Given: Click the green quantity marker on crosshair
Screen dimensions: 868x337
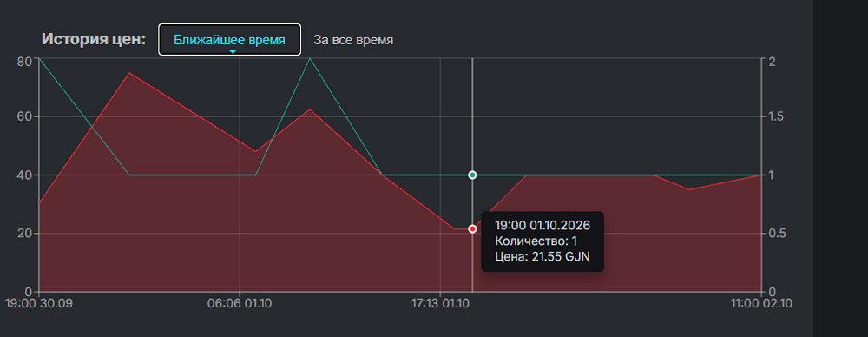Looking at the screenshot, I should pyautogui.click(x=472, y=175).
